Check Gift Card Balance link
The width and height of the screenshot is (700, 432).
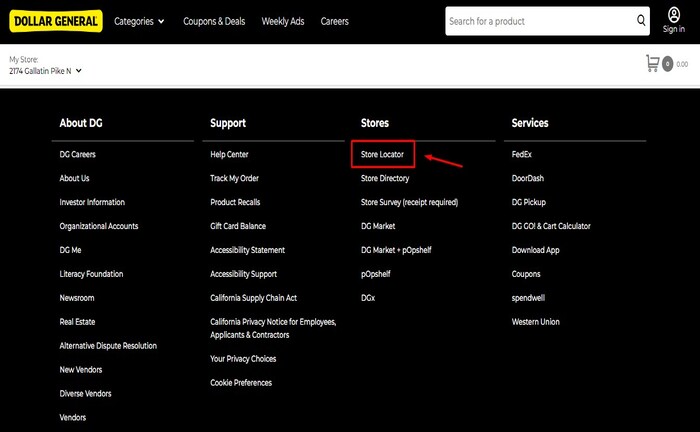238,226
